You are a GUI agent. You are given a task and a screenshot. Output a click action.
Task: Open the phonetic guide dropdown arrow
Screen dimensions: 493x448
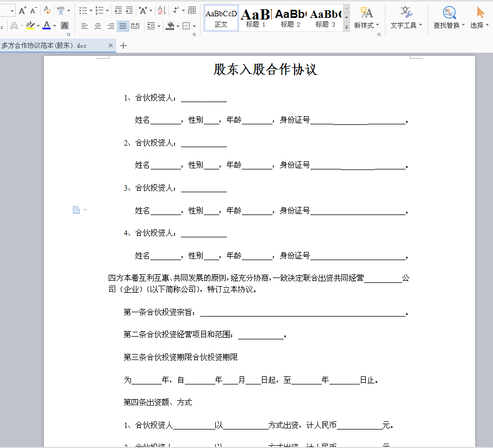pyautogui.click(x=68, y=11)
